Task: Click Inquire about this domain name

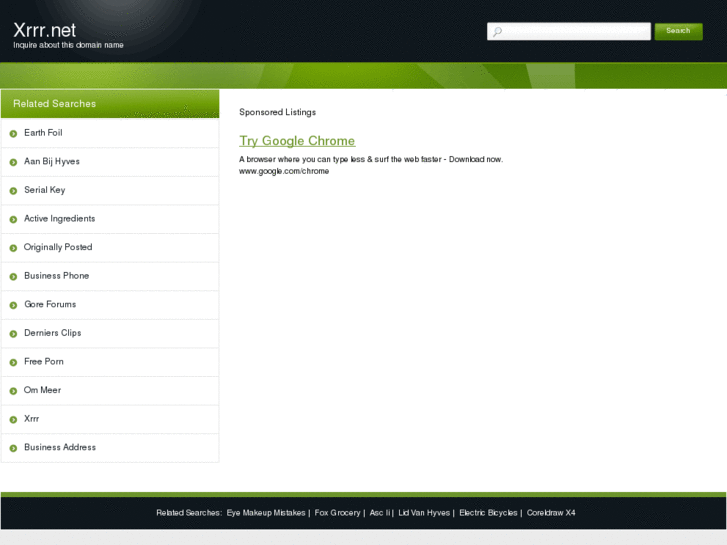Action: (68, 45)
